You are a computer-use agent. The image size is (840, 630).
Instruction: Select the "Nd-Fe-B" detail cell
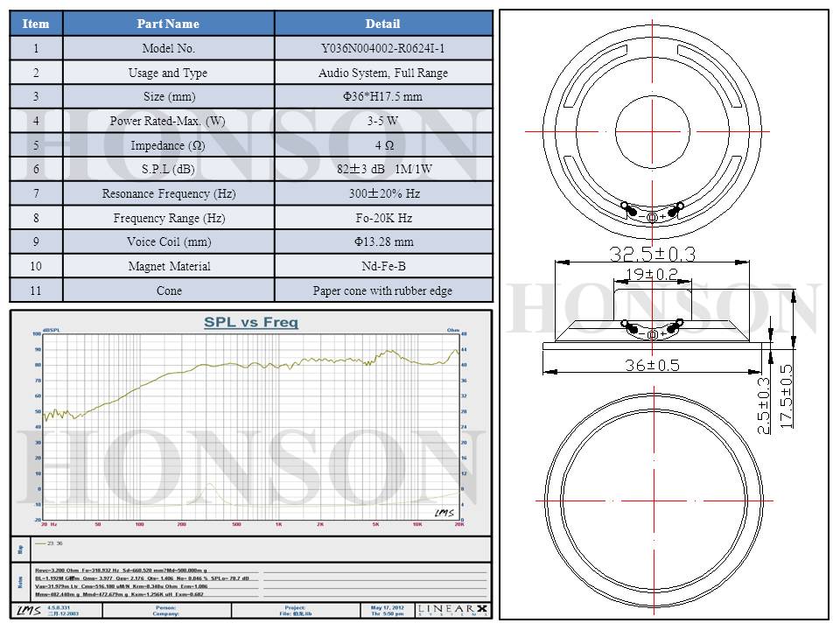point(382,266)
